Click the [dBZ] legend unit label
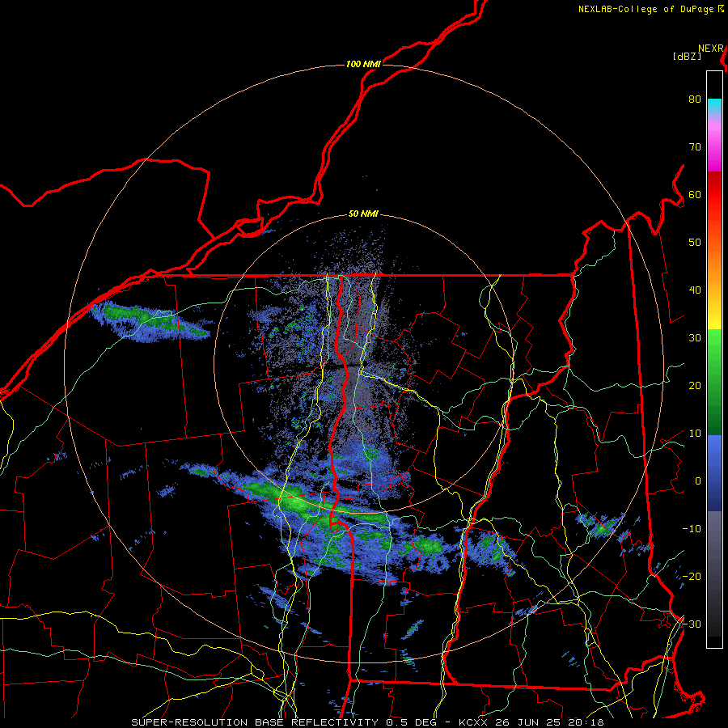 (x=687, y=56)
